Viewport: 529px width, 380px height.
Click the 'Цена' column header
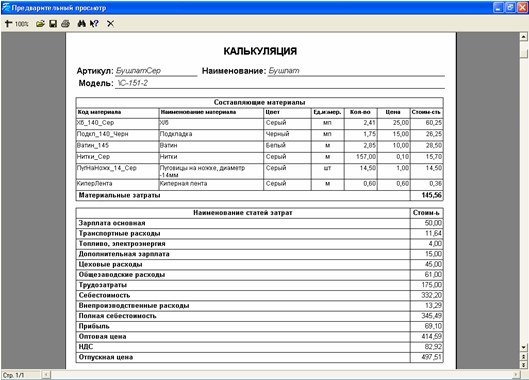click(x=393, y=112)
